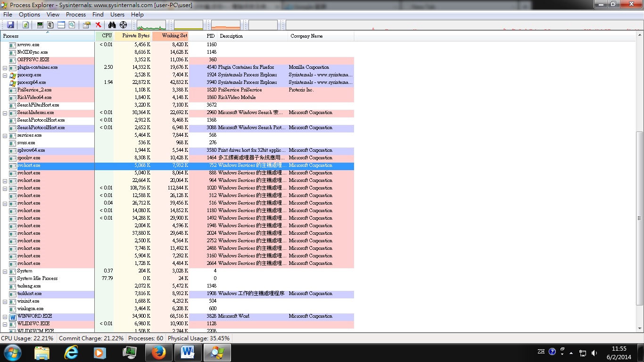Select the spoolsv.exe process row

177,158
